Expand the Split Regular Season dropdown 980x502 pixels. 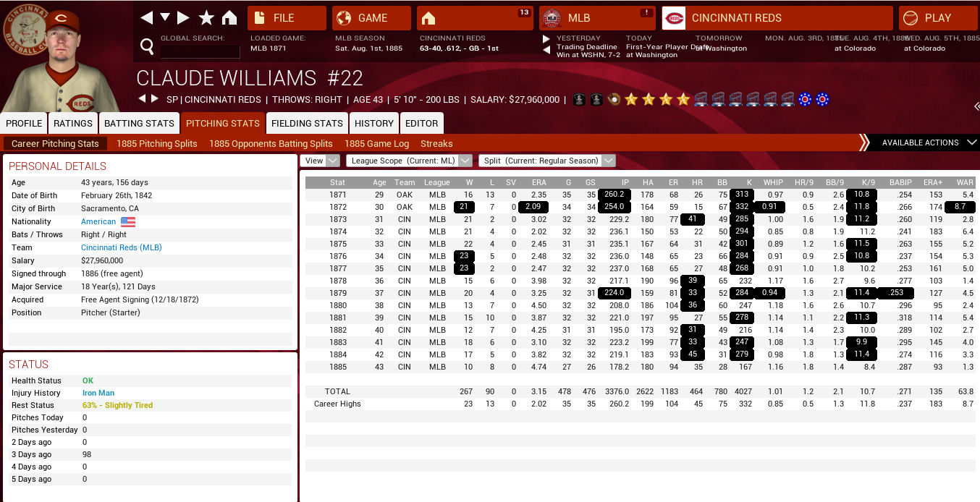coord(546,161)
